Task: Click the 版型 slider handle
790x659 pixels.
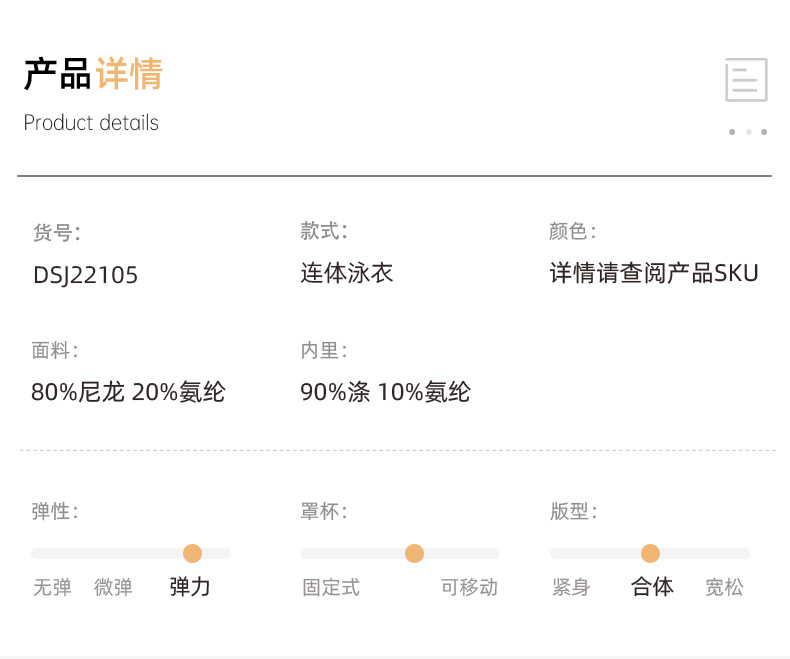Action: tap(650, 553)
